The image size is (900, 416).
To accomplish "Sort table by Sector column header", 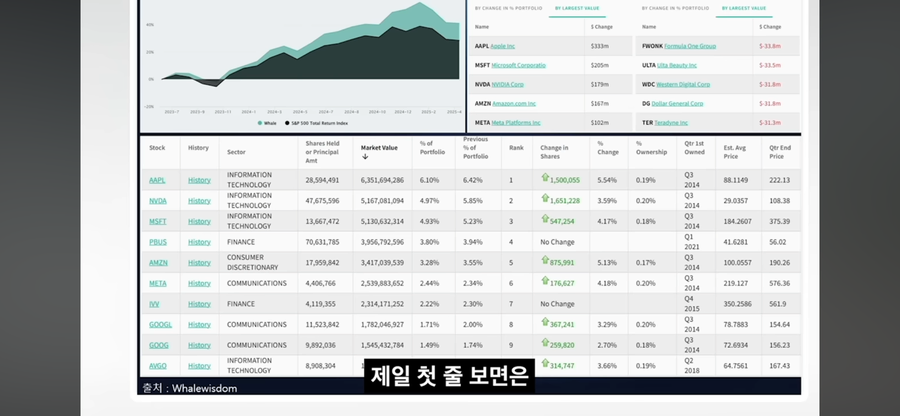I will coord(236,152).
